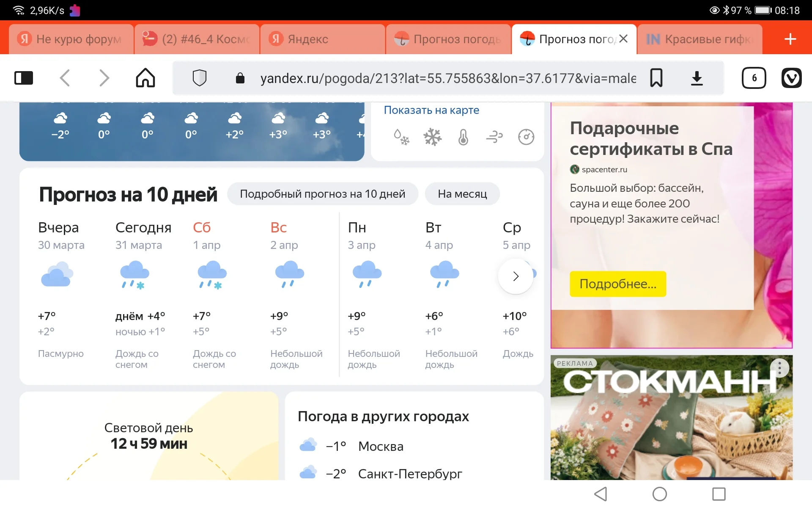Switch to the 'На месяц' view
Screen dimensions: 812x508
(462, 193)
